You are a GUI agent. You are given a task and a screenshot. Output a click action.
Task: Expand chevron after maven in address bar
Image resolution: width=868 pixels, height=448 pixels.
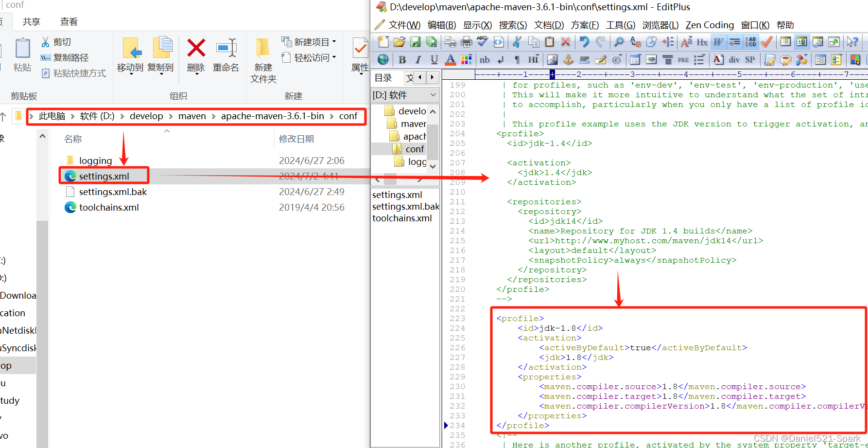point(213,116)
